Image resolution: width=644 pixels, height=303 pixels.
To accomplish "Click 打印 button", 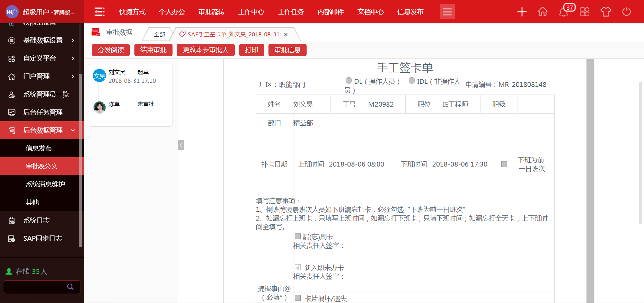I will point(252,50).
